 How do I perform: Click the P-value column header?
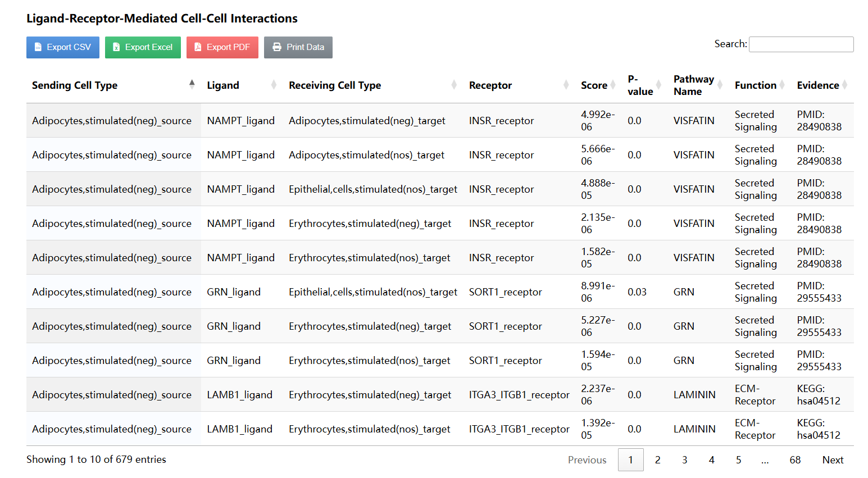click(x=640, y=85)
